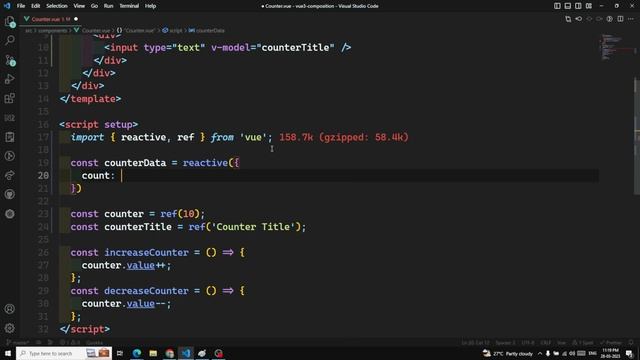Image resolution: width=640 pixels, height=360 pixels.
Task: Click the vertical editor scrollbar thumb
Action: [x=637, y=135]
